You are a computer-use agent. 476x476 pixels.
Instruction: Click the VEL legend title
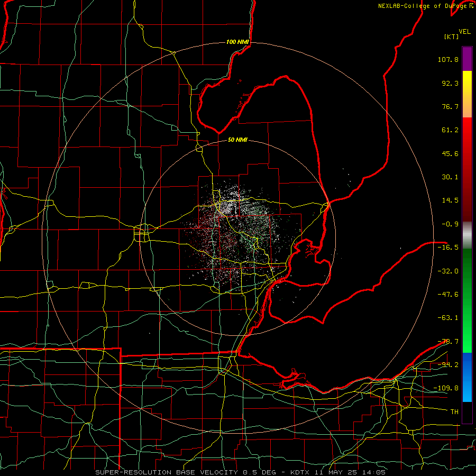pyautogui.click(x=465, y=32)
